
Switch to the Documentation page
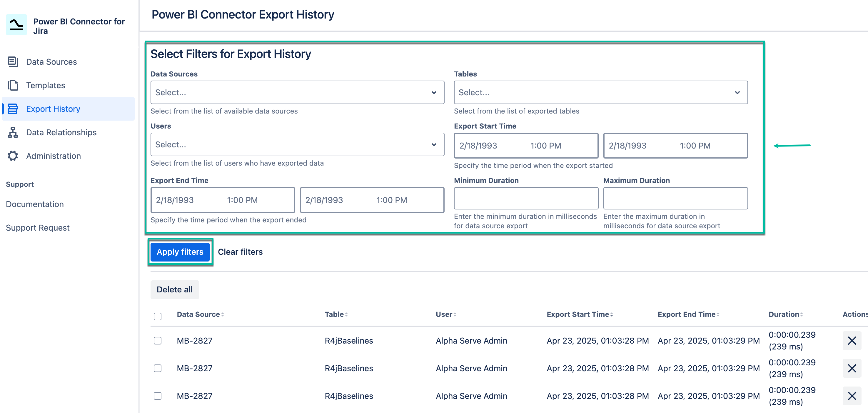point(35,204)
